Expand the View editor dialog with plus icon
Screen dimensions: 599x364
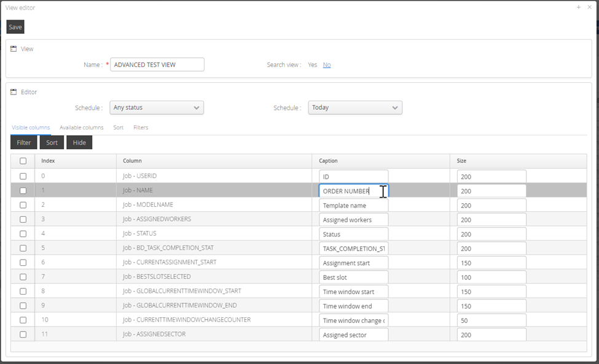[579, 7]
